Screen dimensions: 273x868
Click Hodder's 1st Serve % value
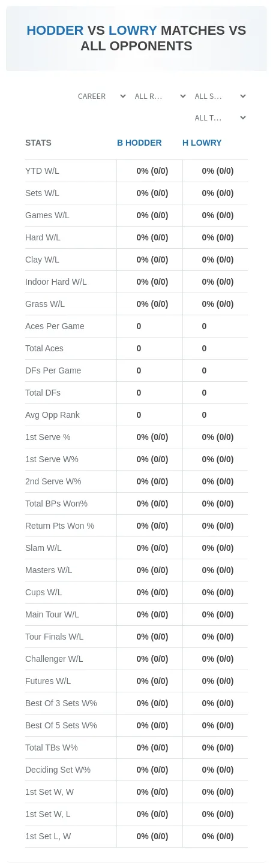click(x=152, y=437)
